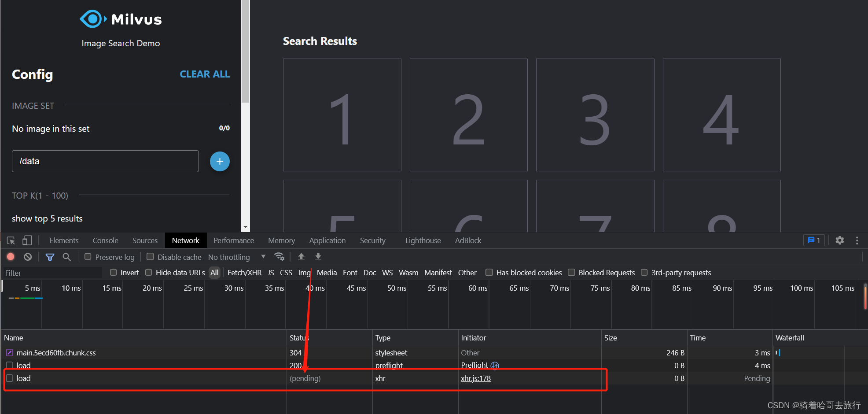Tick the Hide data URLs checkbox
The image size is (868, 414).
tap(149, 273)
